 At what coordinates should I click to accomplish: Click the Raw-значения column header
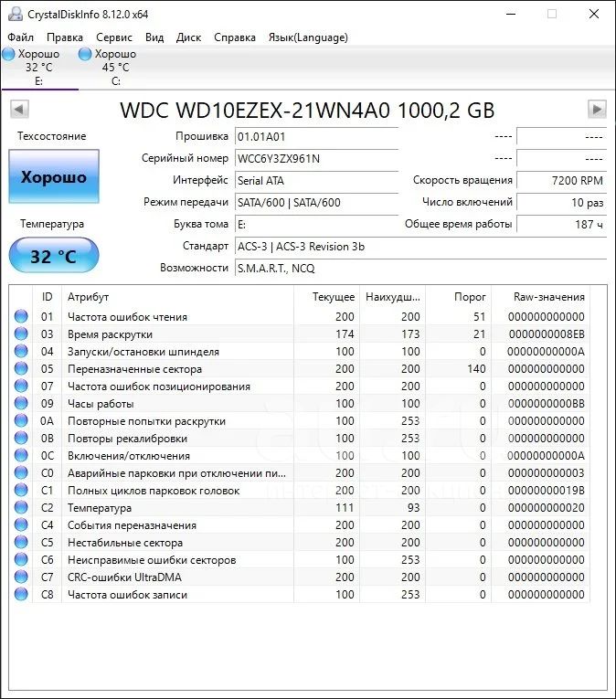tap(540, 297)
